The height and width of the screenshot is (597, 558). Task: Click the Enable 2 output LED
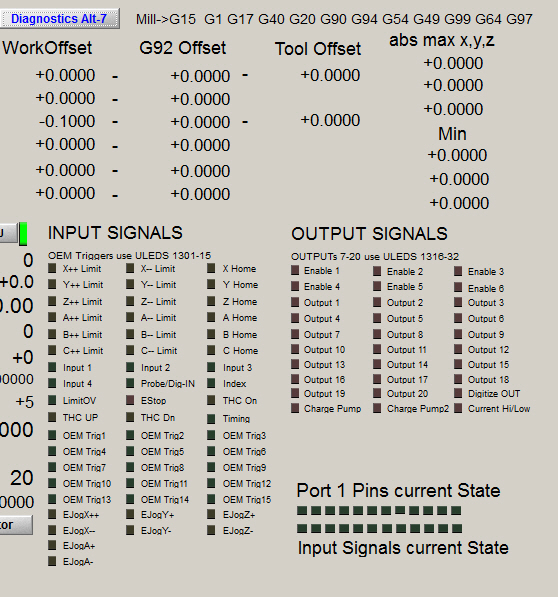(x=377, y=271)
